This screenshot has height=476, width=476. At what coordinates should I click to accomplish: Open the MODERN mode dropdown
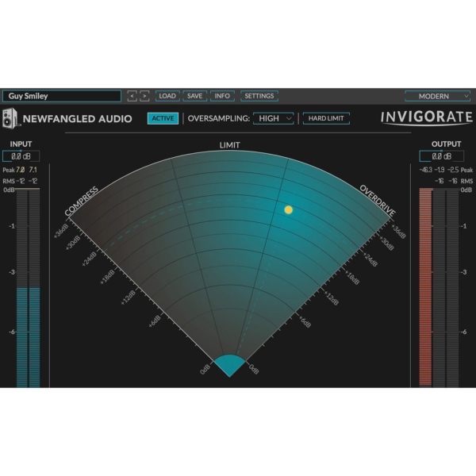coord(437,96)
